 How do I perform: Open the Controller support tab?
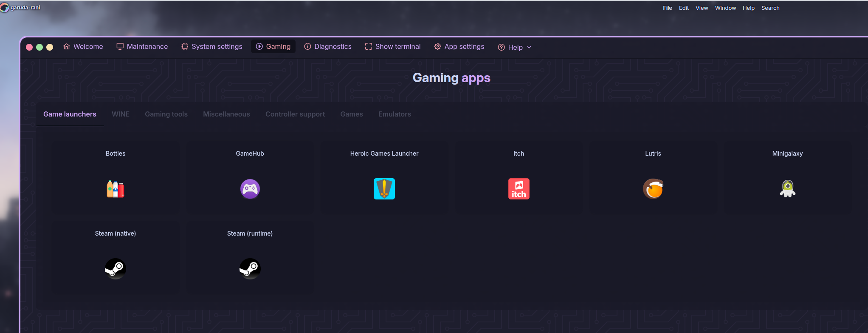tap(295, 114)
